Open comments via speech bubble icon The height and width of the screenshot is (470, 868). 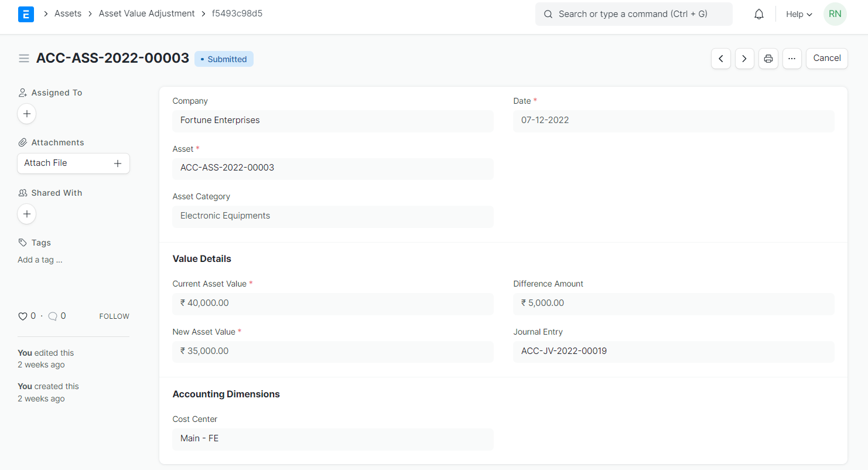coord(53,316)
